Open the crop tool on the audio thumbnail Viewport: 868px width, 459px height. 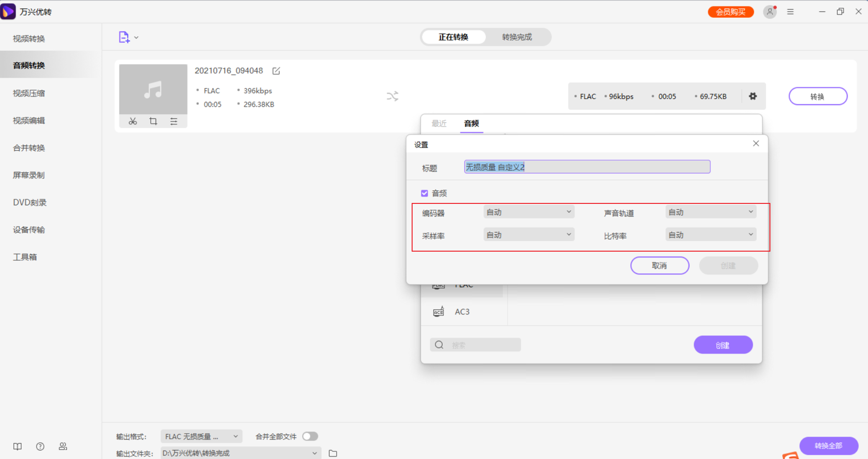coord(153,121)
